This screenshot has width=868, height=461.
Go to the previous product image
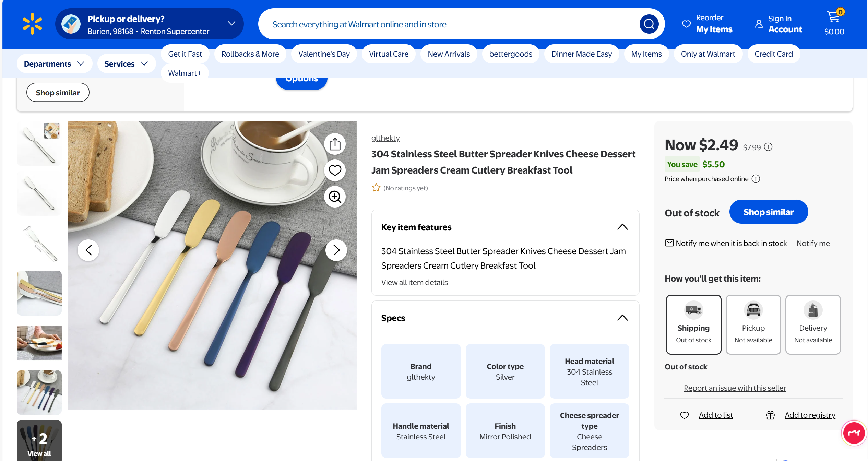[88, 250]
